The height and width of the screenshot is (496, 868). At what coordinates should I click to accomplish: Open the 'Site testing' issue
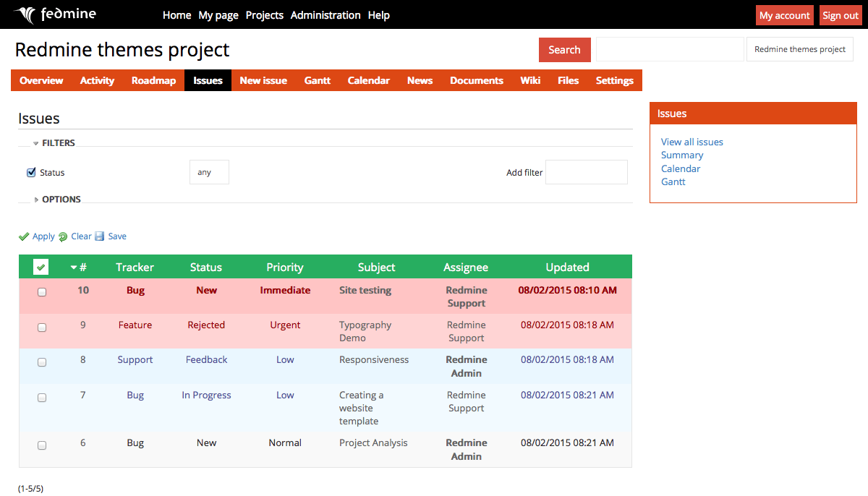[x=365, y=290]
